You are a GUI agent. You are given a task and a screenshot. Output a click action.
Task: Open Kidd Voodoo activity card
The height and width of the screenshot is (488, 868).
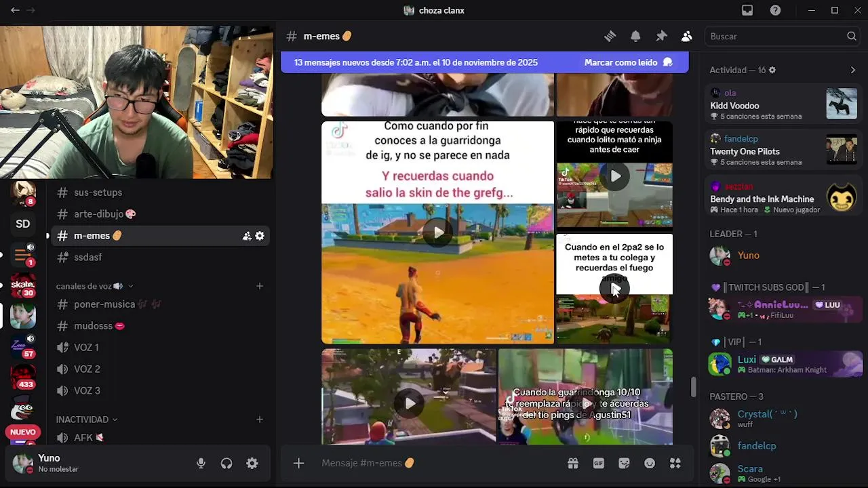pyautogui.click(x=783, y=104)
